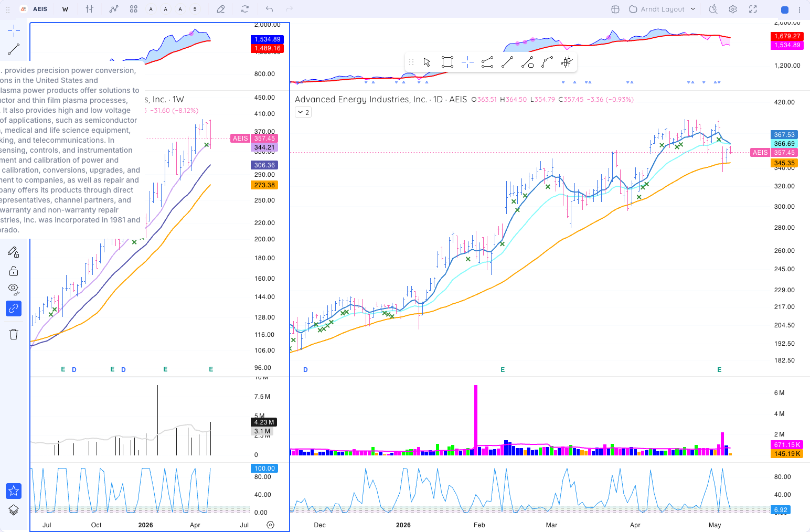Select the 5 quick button
This screenshot has width=810, height=532.
point(195,9)
